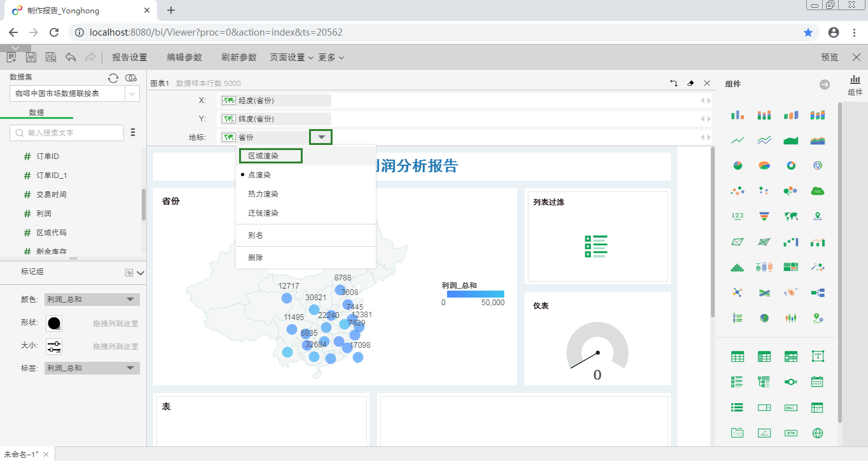Select the 热力渲染 rendering option
Viewport: 868px width, 461px height.
261,193
